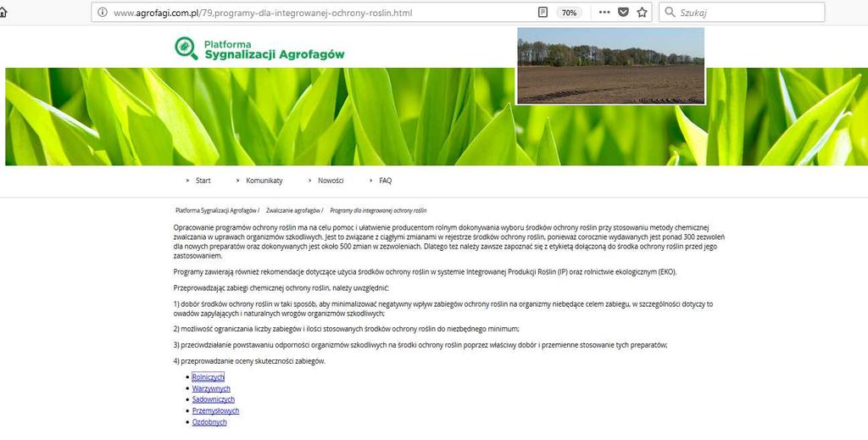Screen dimensions: 868x440
Task: Open the Sadowniczych link
Action: [213, 399]
